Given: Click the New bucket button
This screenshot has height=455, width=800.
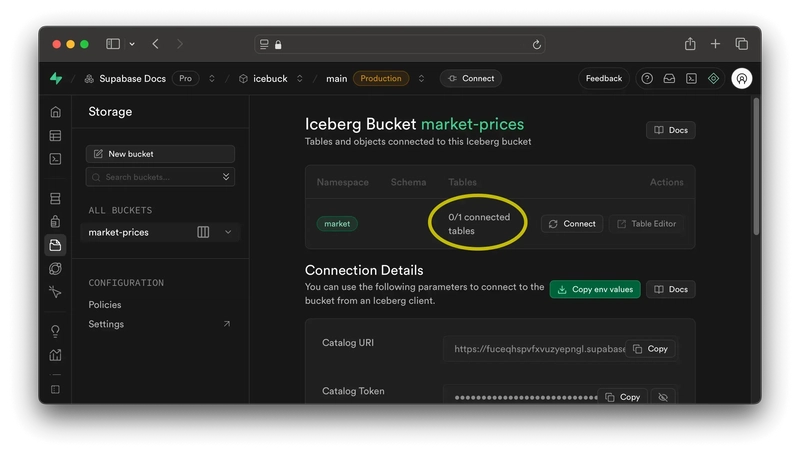Looking at the screenshot, I should [160, 154].
